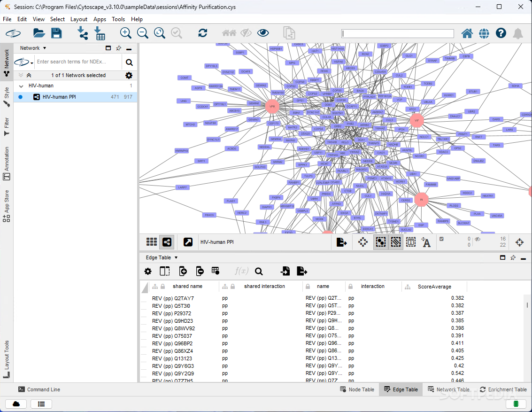Sort by ScoreAverage column header
The height and width of the screenshot is (412, 532).
[x=434, y=287]
